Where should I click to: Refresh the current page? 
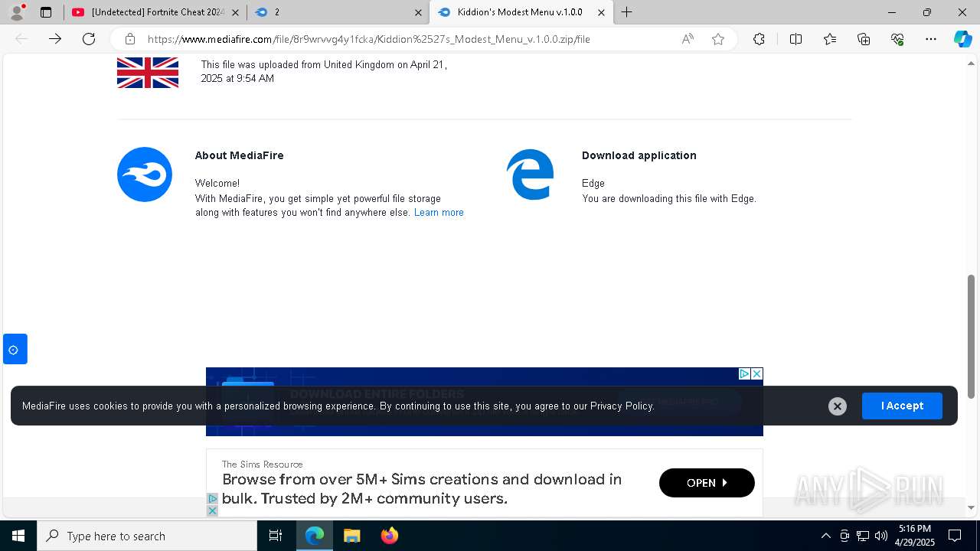click(89, 39)
